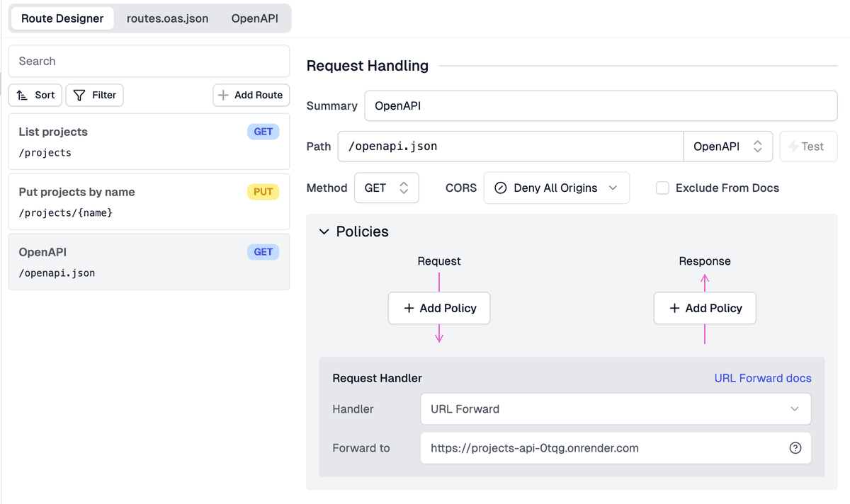The height and width of the screenshot is (504, 850).
Task: Open the Method GET dropdown
Action: click(386, 188)
